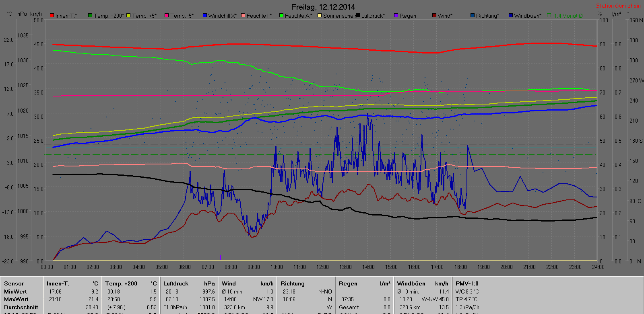This screenshot has width=644, height=314.
Task: Select the PMV-1:0 table header
Action: [x=467, y=283]
